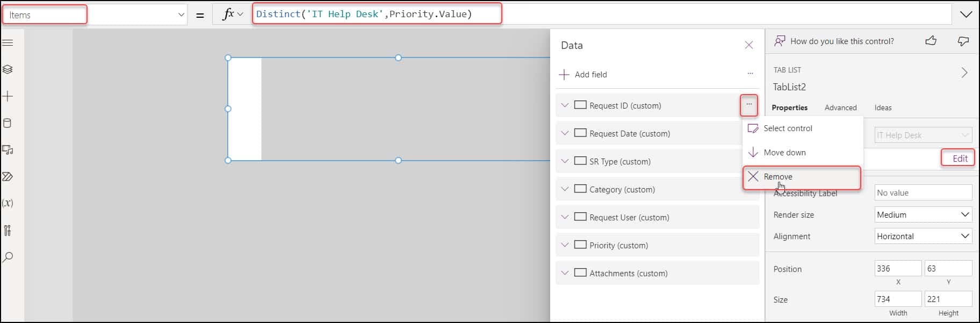Click the Add field plus icon

pos(564,74)
